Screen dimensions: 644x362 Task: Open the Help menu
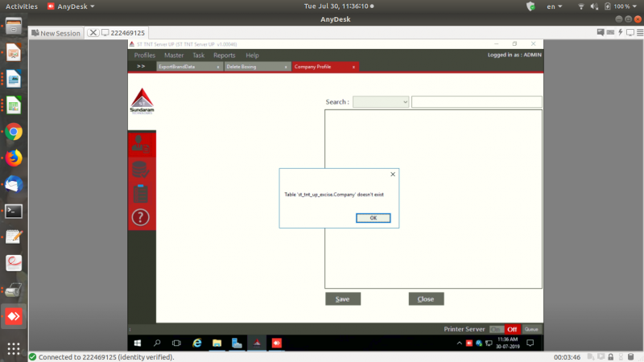coord(252,56)
